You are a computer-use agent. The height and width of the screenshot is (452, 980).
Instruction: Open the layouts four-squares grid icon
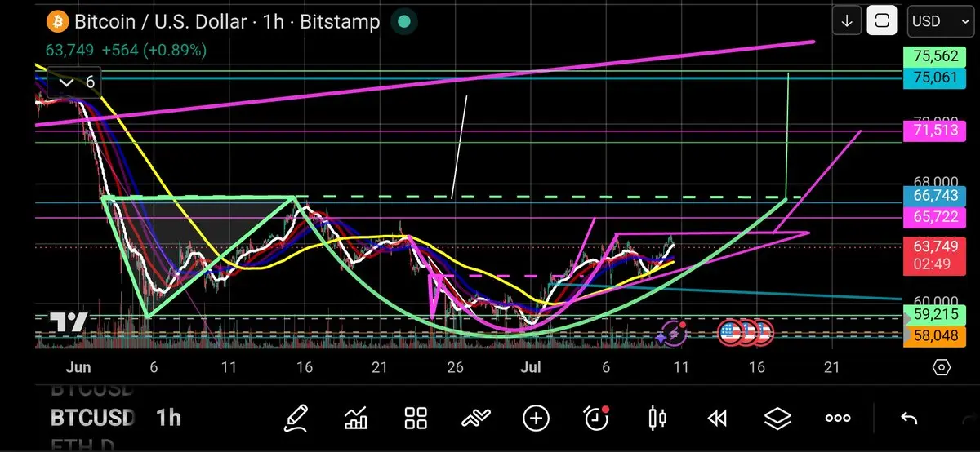416,419
